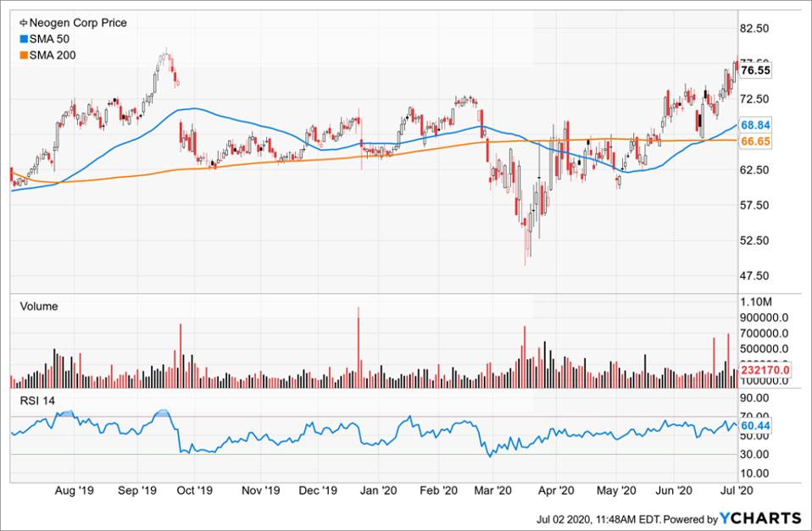The height and width of the screenshot is (531, 812).
Task: Click the Sep '19 date axis label
Action: tap(137, 490)
